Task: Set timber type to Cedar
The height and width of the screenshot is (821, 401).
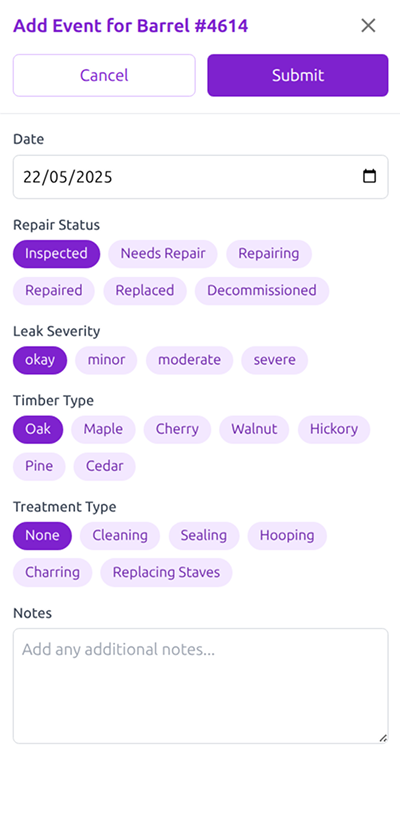Action: point(105,467)
